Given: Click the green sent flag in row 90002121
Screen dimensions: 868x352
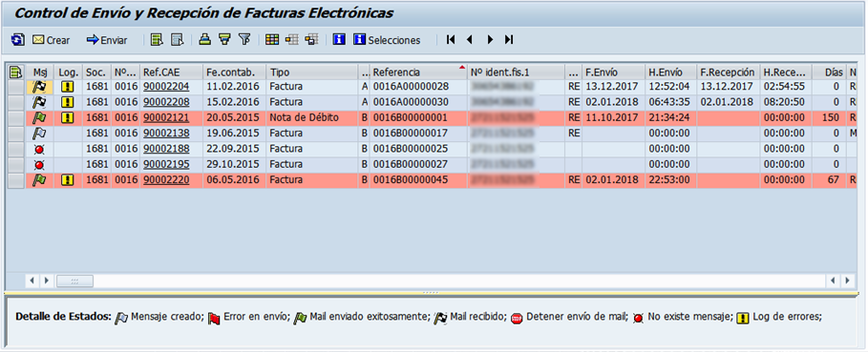Looking at the screenshot, I should (39, 117).
